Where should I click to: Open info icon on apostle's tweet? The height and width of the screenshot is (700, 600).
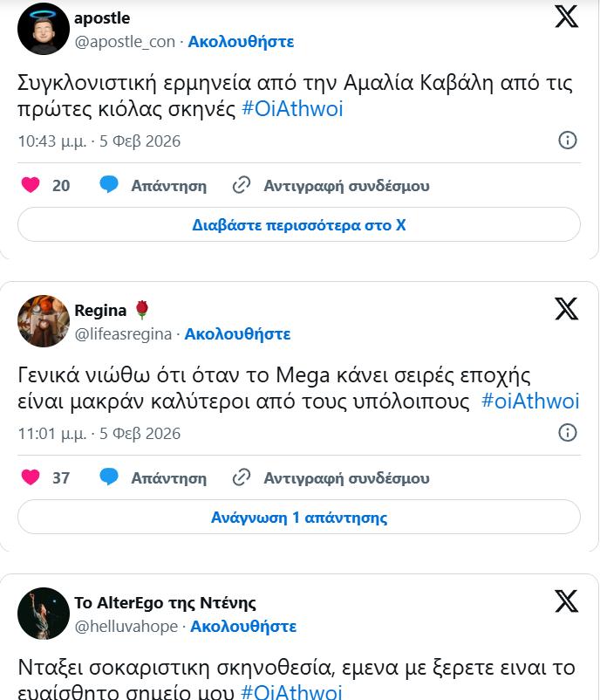tap(567, 140)
